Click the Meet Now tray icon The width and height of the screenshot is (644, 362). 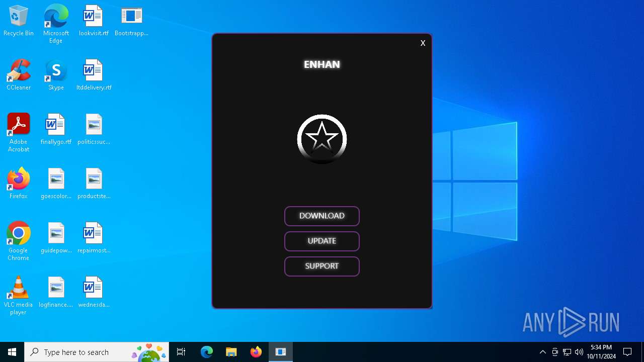click(x=555, y=352)
